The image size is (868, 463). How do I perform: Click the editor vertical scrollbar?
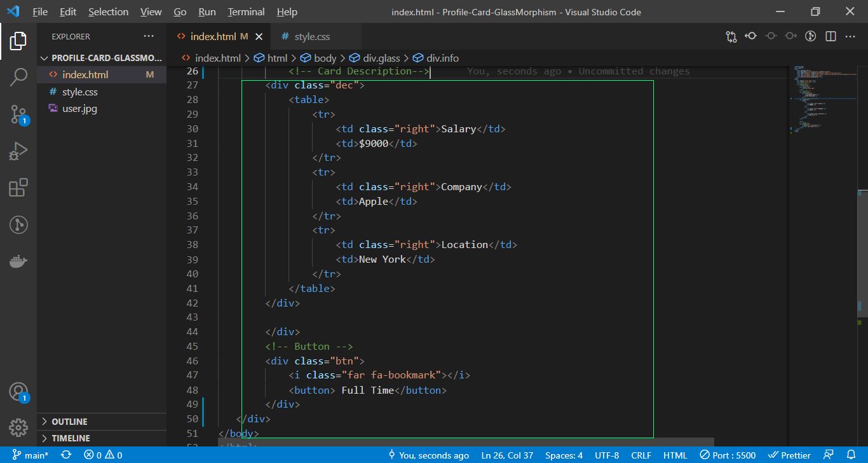(862, 253)
